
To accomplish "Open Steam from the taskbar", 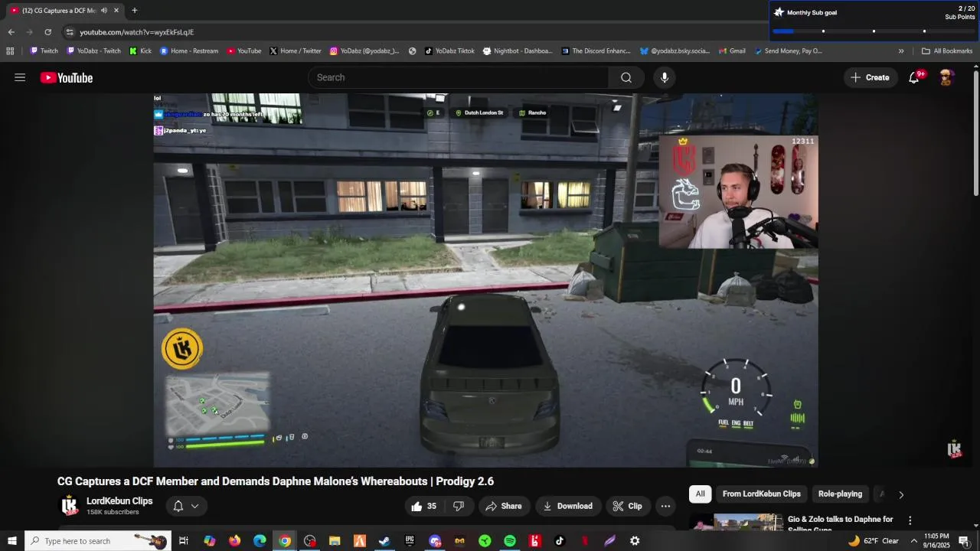I will 384,541.
